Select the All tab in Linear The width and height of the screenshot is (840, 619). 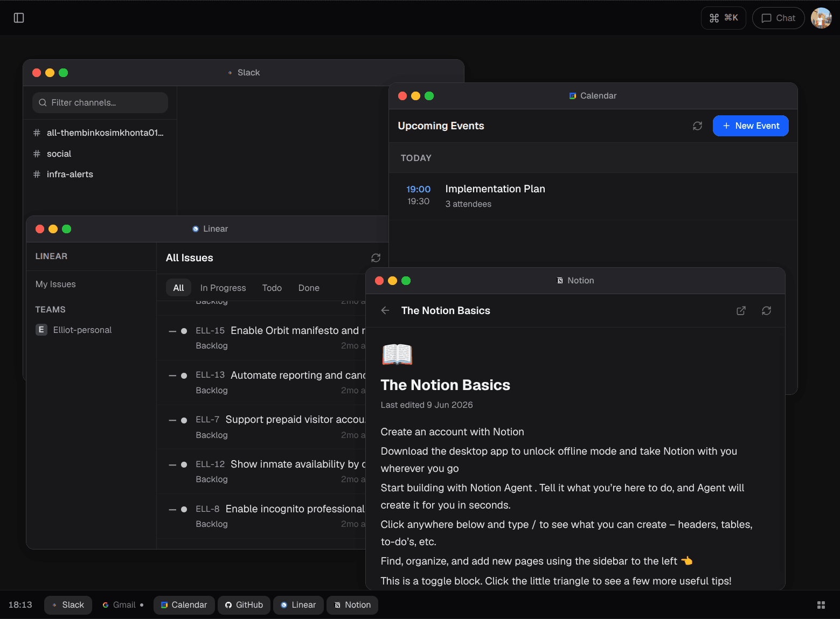pyautogui.click(x=178, y=288)
